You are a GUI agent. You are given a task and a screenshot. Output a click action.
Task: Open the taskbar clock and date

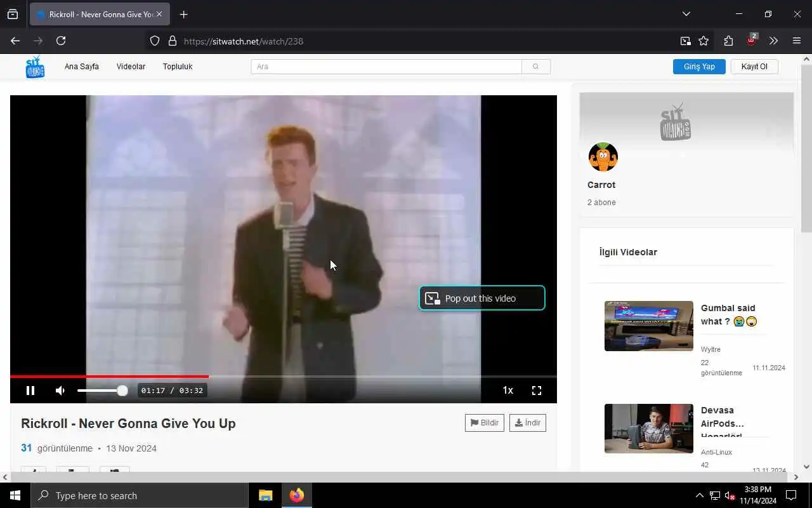click(758, 495)
